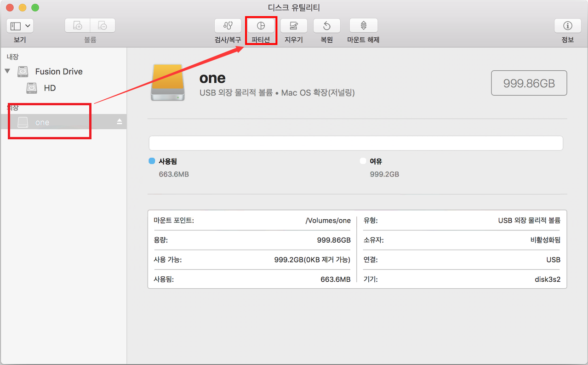Click the '연결:' label
Image resolution: width=588 pixels, height=365 pixels.
tap(371, 260)
